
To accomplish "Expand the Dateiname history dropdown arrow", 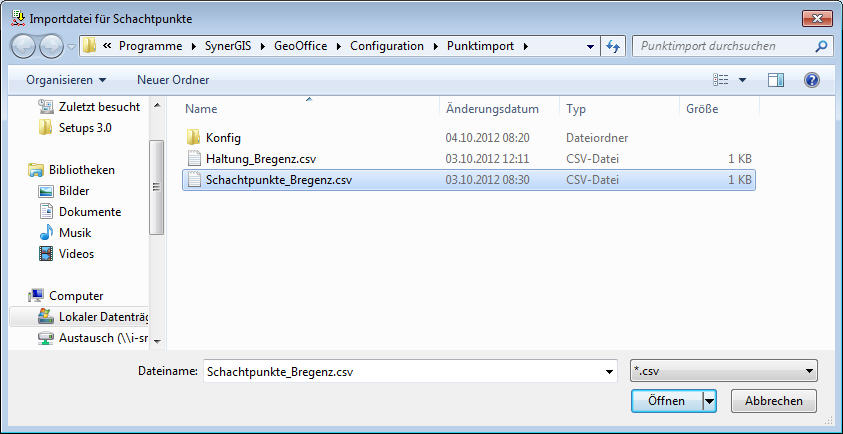I will [609, 372].
